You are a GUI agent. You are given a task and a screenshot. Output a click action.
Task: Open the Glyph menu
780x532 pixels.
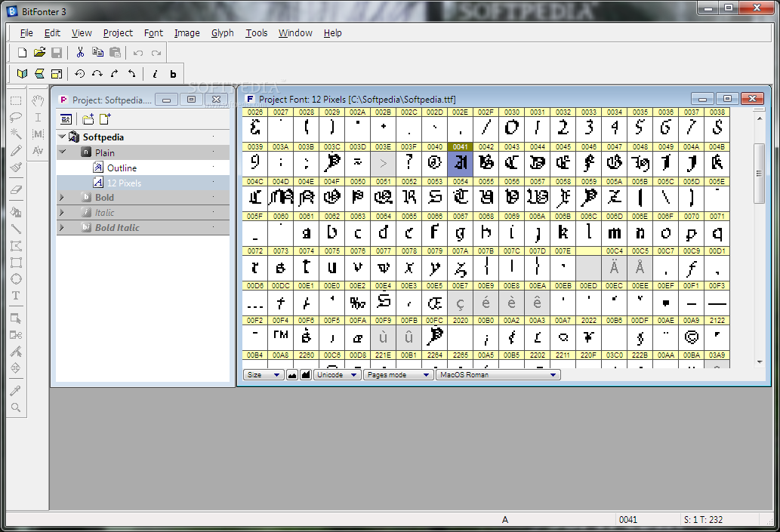pyautogui.click(x=222, y=32)
